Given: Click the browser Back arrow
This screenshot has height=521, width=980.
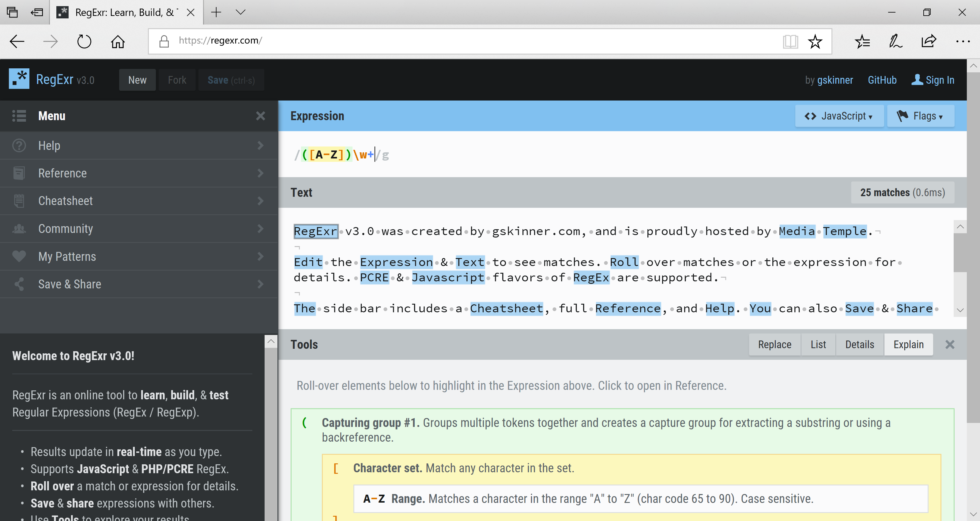Looking at the screenshot, I should (x=17, y=41).
